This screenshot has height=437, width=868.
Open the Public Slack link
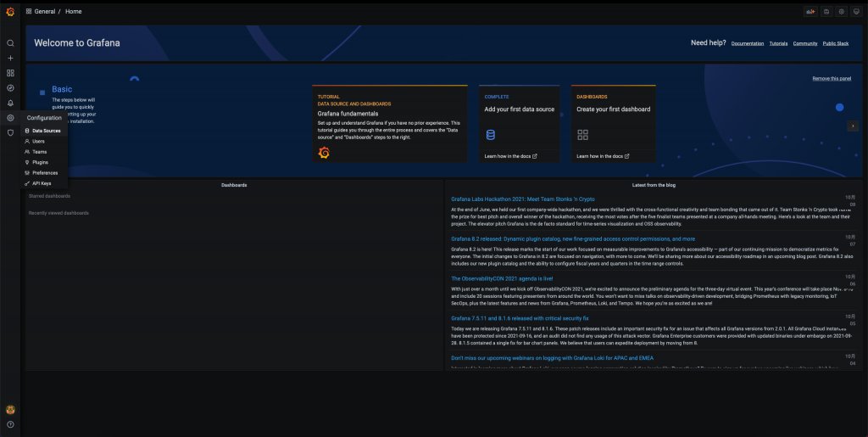point(835,43)
